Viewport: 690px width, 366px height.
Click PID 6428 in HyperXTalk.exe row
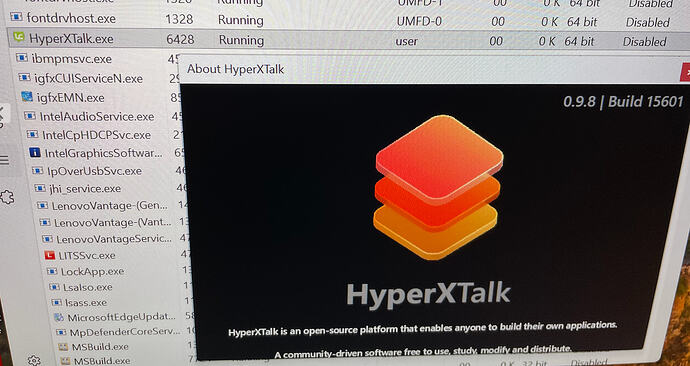180,40
